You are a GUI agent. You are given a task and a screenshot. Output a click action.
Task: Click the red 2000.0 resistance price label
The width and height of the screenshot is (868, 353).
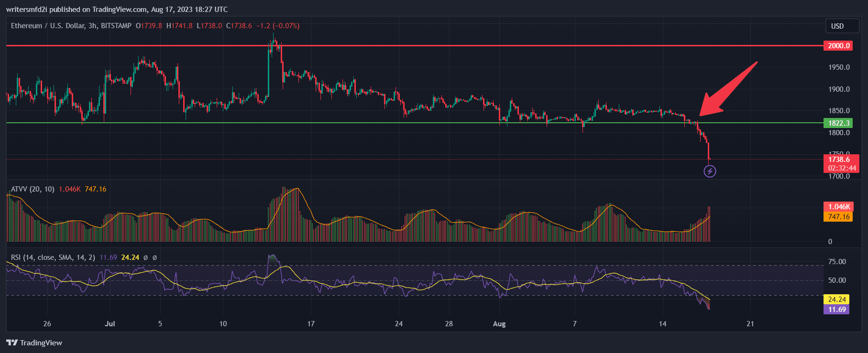click(x=839, y=46)
